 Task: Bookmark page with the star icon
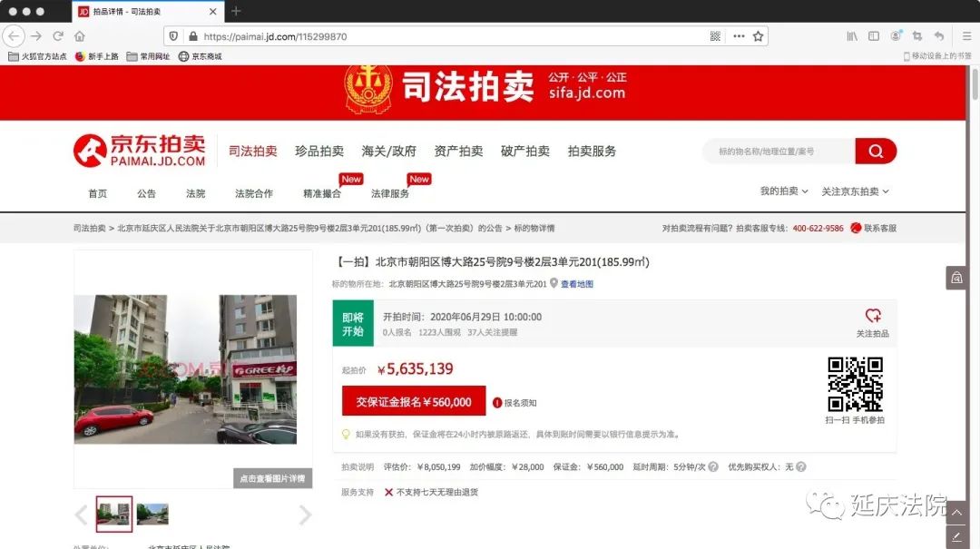click(758, 36)
